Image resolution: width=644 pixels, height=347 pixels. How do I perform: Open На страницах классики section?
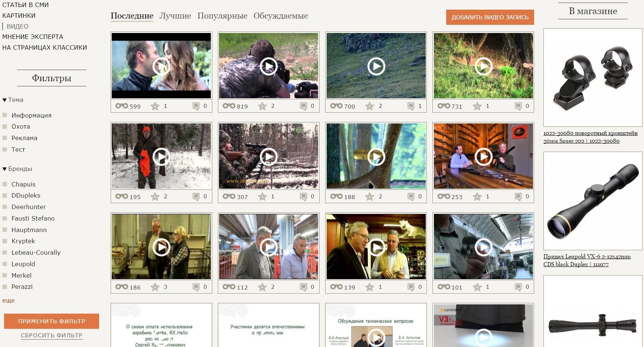[45, 47]
